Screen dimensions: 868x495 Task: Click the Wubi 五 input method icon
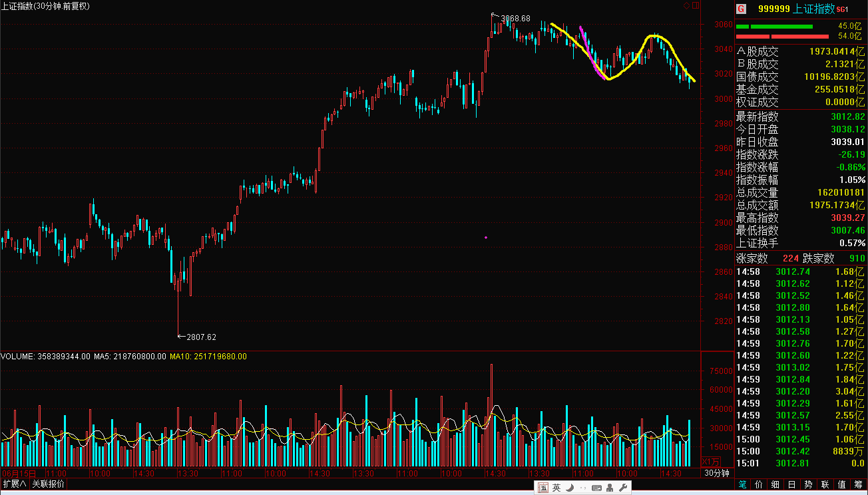coord(543,488)
